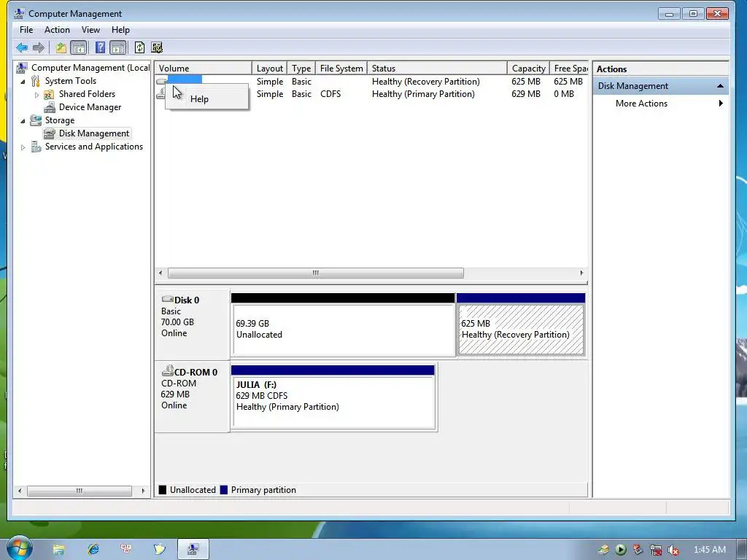The height and width of the screenshot is (560, 747).
Task: Open the Help menu in menu bar
Action: pyautogui.click(x=120, y=29)
